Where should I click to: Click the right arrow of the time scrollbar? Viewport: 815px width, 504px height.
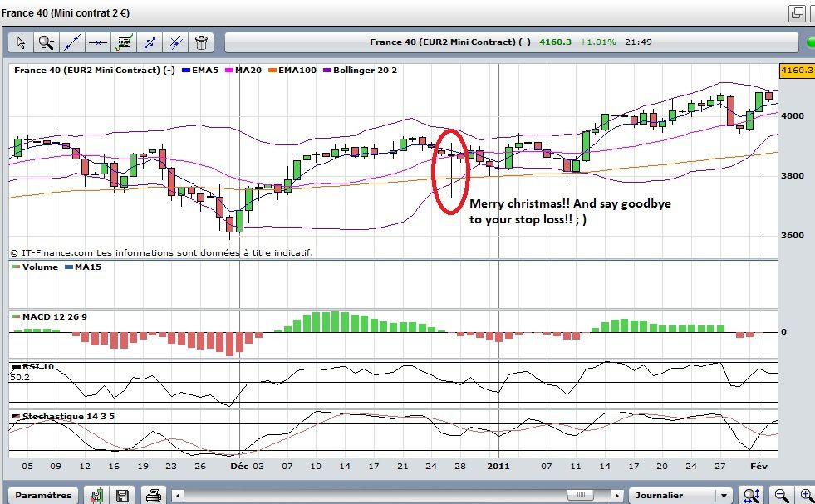[x=617, y=495]
